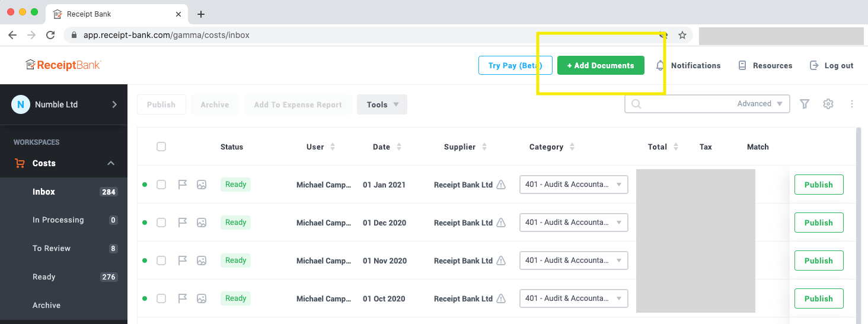The image size is (868, 324).
Task: Select the 01 Nov 2020 row checkbox
Action: tap(161, 261)
